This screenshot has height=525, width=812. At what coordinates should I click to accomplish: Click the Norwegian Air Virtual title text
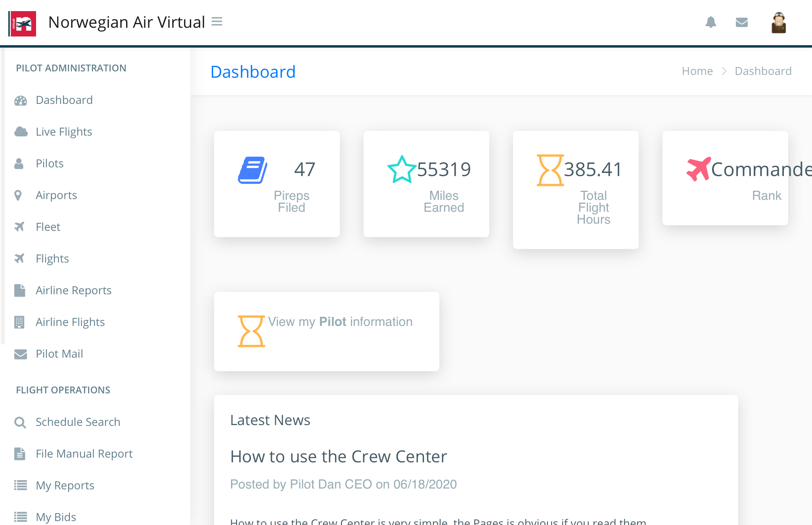(x=126, y=22)
